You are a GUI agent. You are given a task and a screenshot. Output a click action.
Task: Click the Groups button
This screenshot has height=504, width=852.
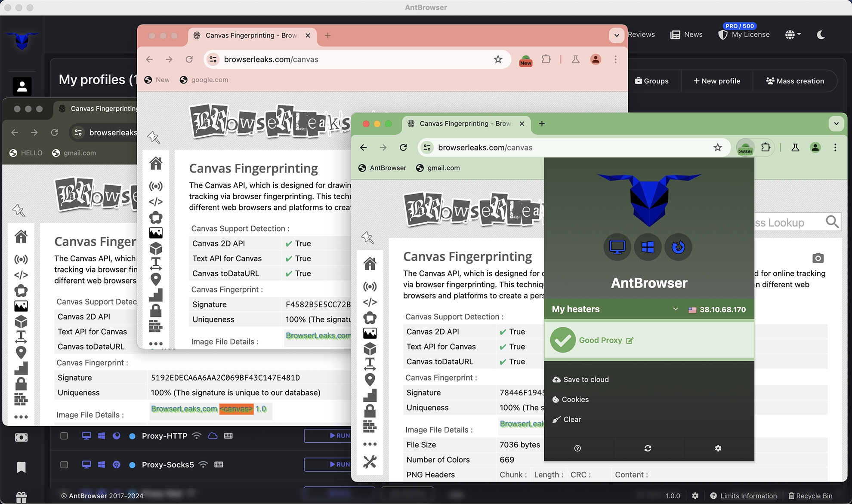tap(652, 81)
